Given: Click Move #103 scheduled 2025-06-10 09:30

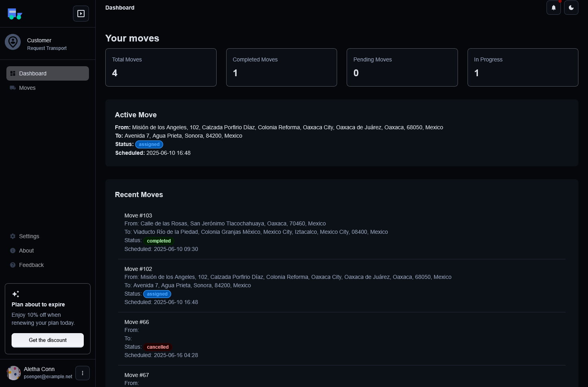Looking at the screenshot, I should pos(161,249).
